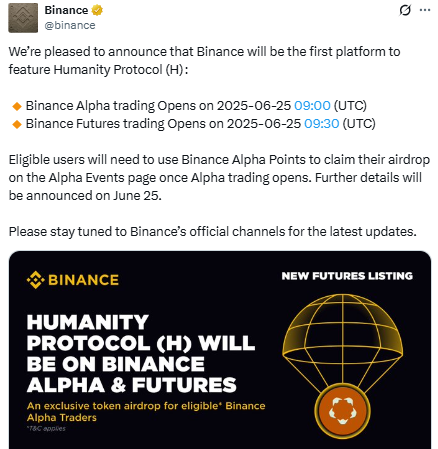The height and width of the screenshot is (449, 438).
Task: Click the Grok slash-circle icon
Action: [405, 10]
